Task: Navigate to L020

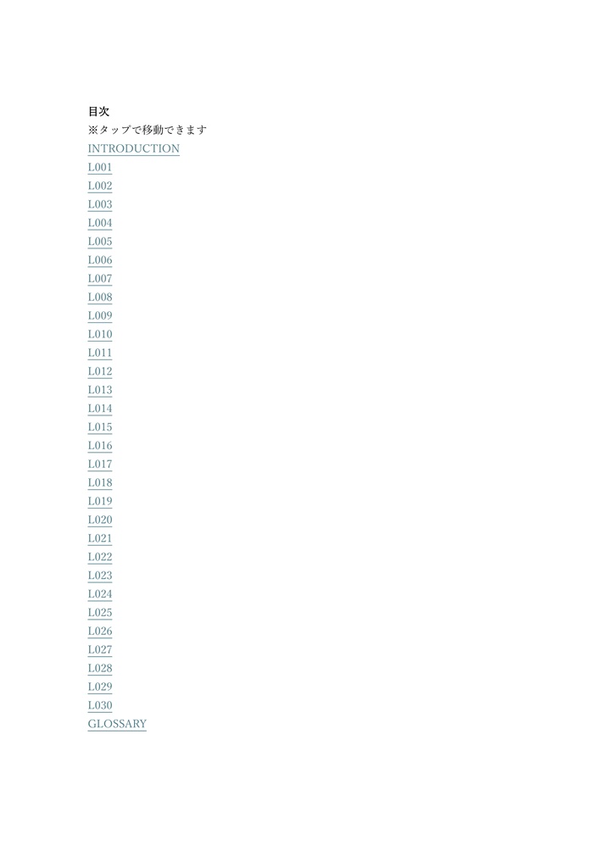Action: point(100,520)
